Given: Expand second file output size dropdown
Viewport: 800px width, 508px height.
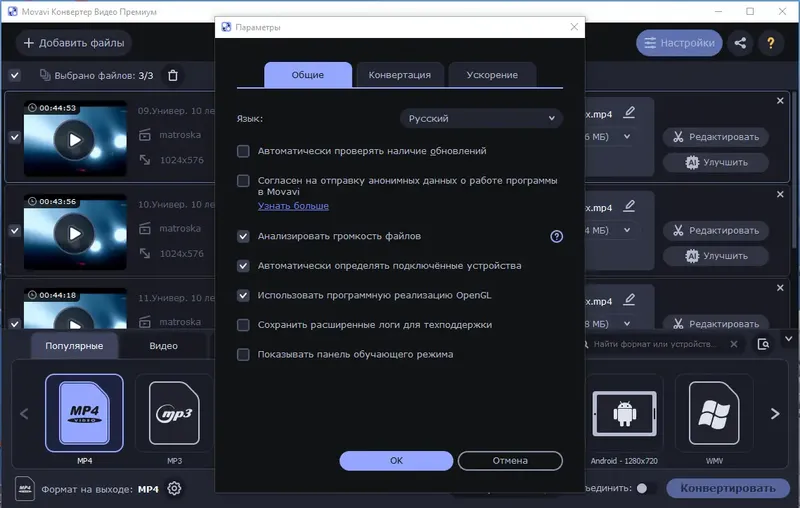Looking at the screenshot, I should point(627,230).
